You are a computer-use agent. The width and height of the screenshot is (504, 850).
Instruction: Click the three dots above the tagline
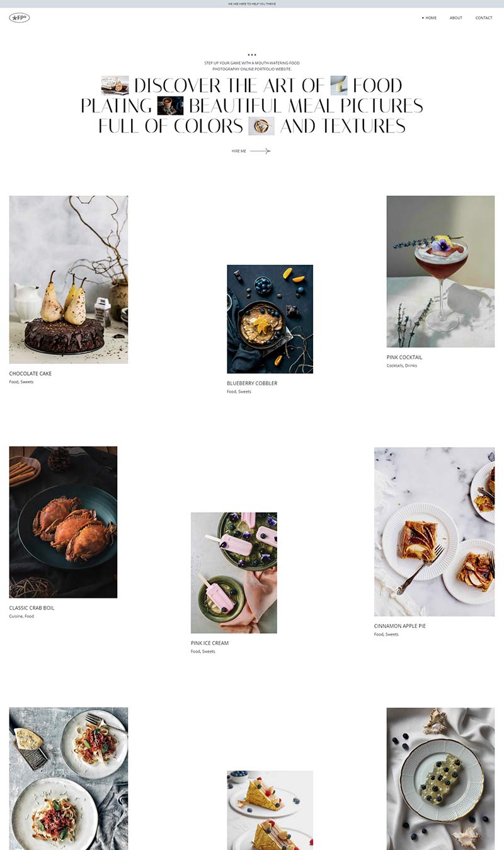pyautogui.click(x=252, y=55)
